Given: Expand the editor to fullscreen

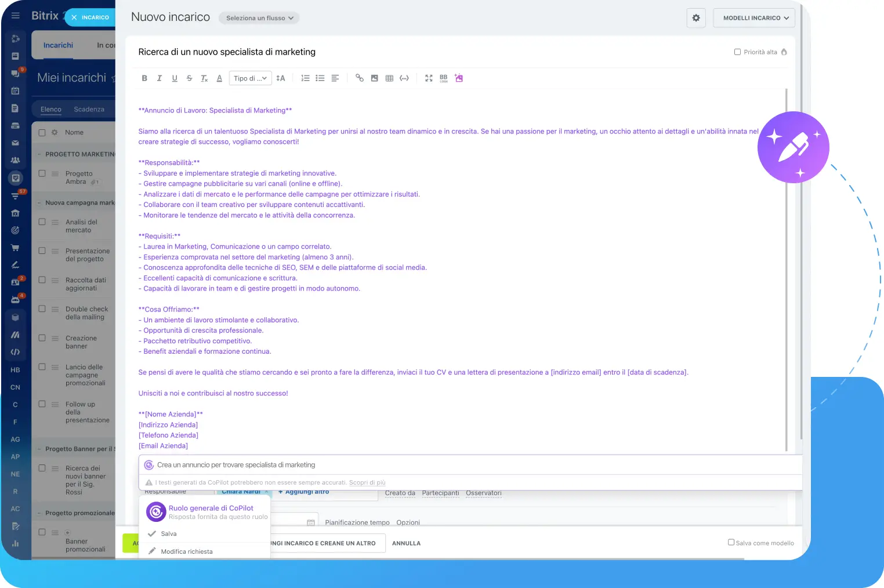Looking at the screenshot, I should point(429,78).
